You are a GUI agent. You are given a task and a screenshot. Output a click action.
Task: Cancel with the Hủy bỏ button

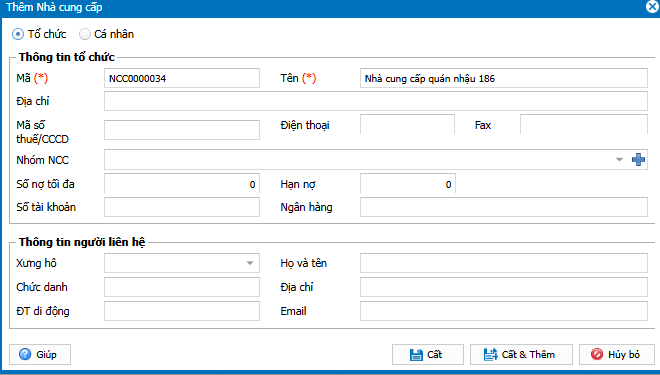617,354
